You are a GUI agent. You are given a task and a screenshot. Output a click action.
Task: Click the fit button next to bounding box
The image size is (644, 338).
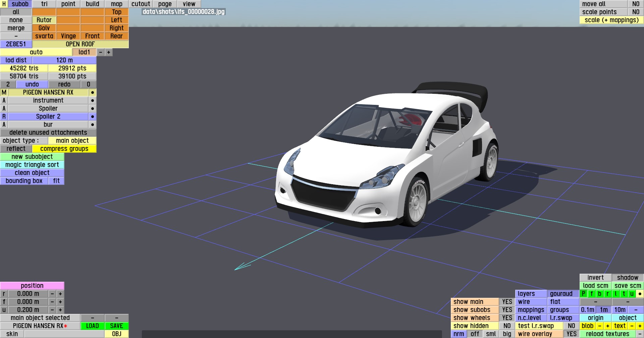[56, 181]
